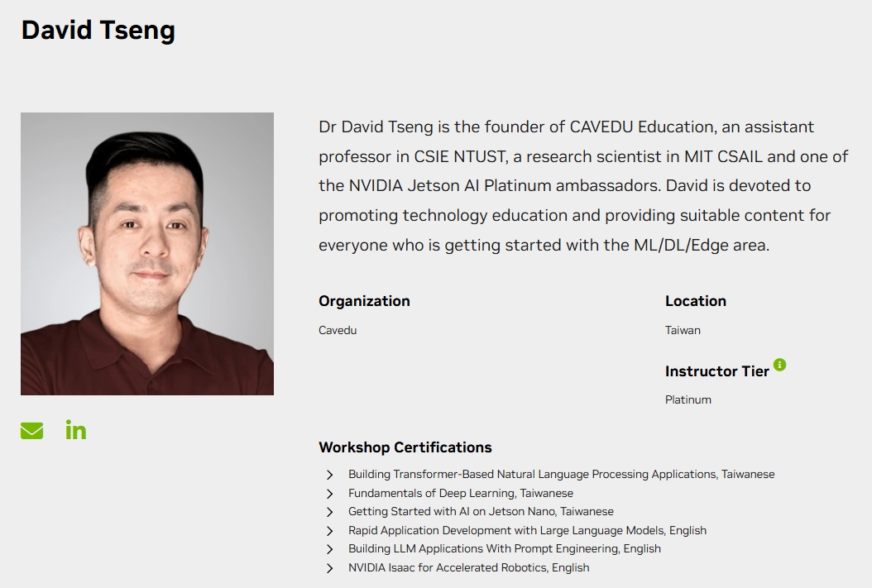
Task: Click the Instructor Tier info icon
Action: coord(779,365)
